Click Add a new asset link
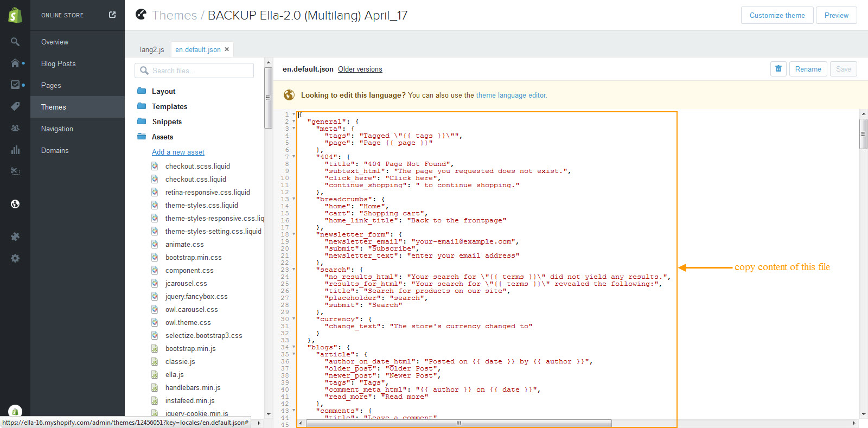868x428 pixels. 178,152
